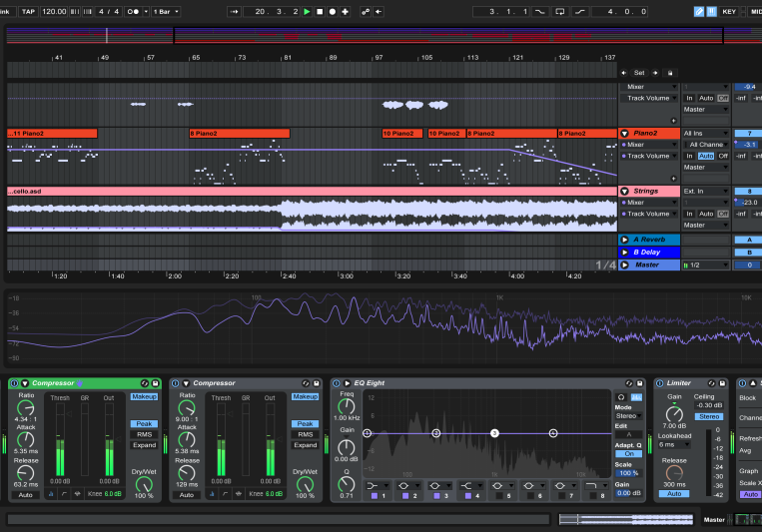Image resolution: width=762 pixels, height=532 pixels.
Task: Click Auto release on second Compressor
Action: pyautogui.click(x=187, y=495)
